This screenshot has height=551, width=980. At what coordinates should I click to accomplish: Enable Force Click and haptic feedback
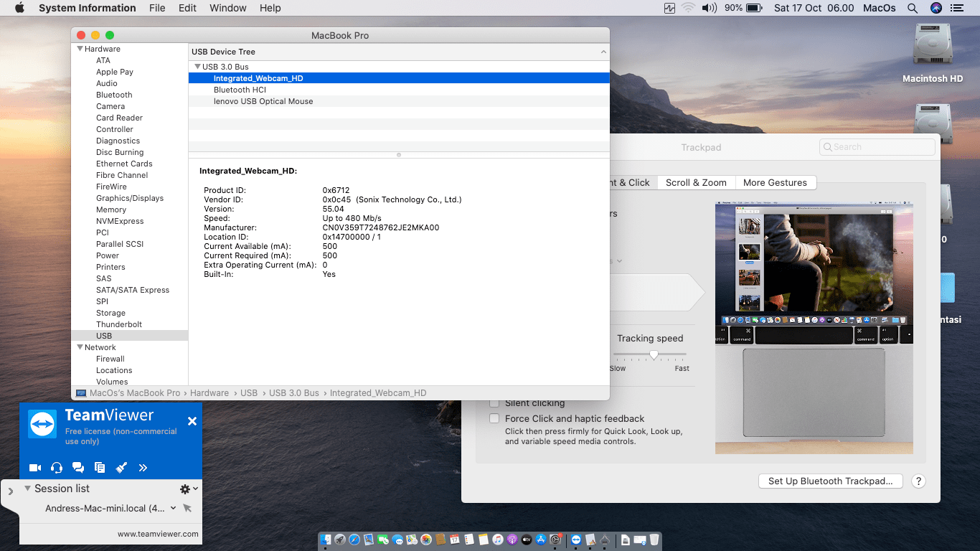pos(494,418)
